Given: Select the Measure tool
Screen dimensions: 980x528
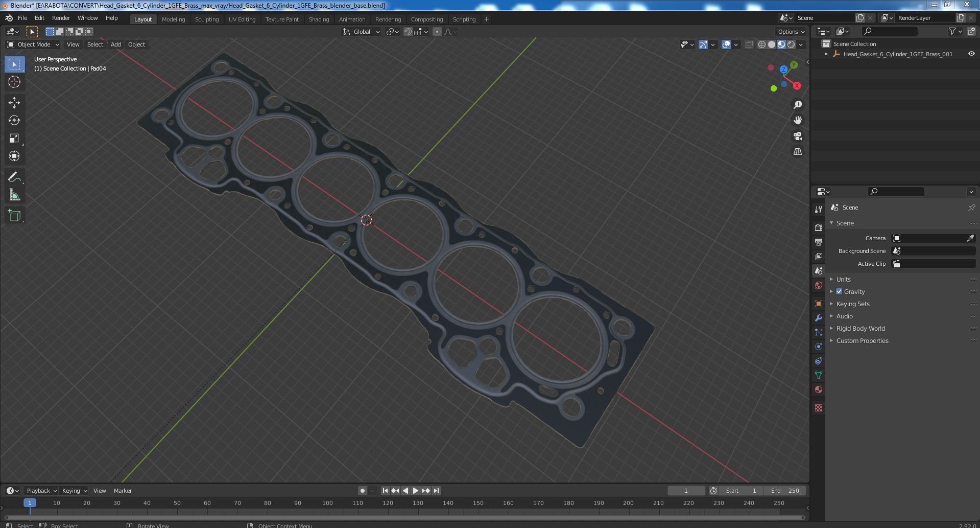Looking at the screenshot, I should click(14, 195).
